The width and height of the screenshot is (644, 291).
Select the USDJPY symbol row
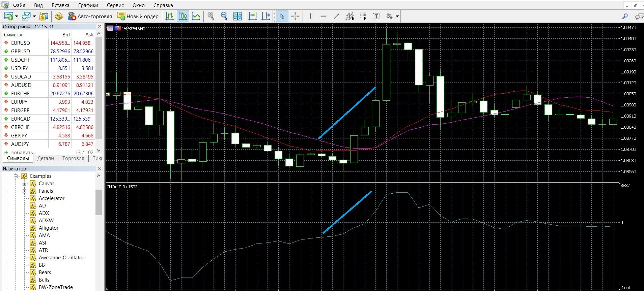tap(49, 68)
